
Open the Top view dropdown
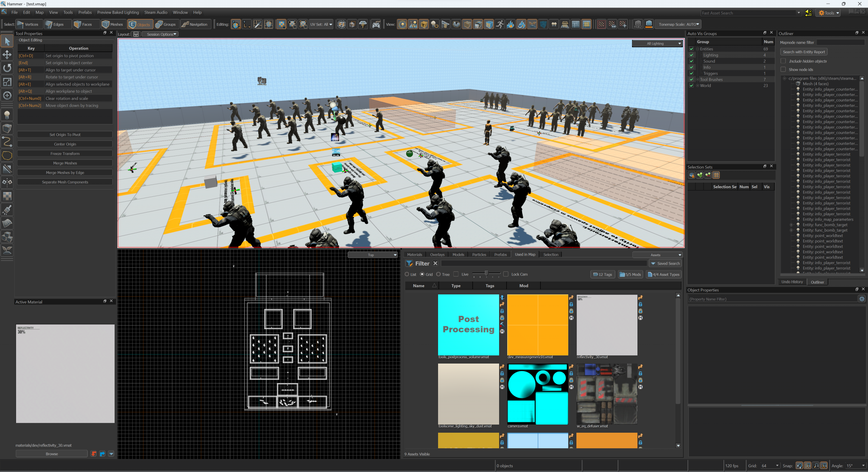pos(373,255)
